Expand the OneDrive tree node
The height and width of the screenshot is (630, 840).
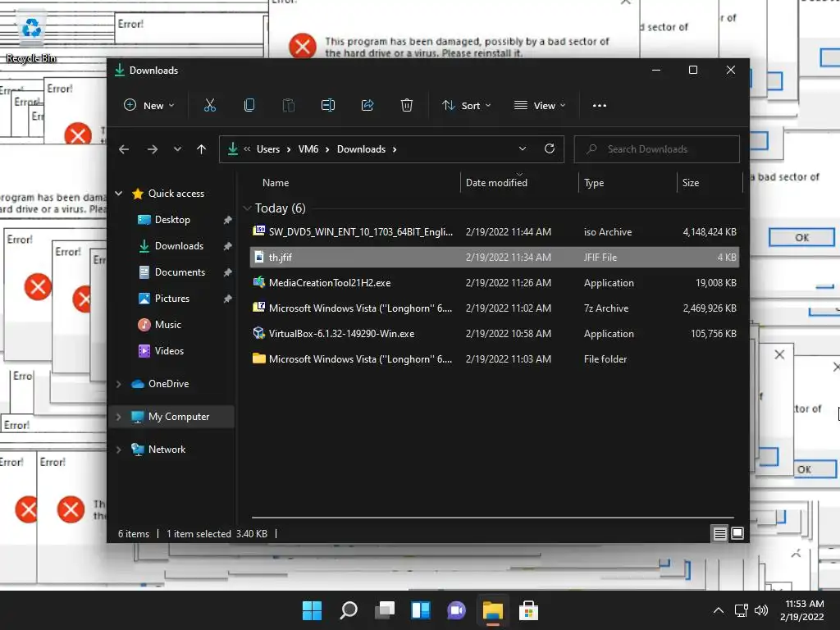[119, 384]
